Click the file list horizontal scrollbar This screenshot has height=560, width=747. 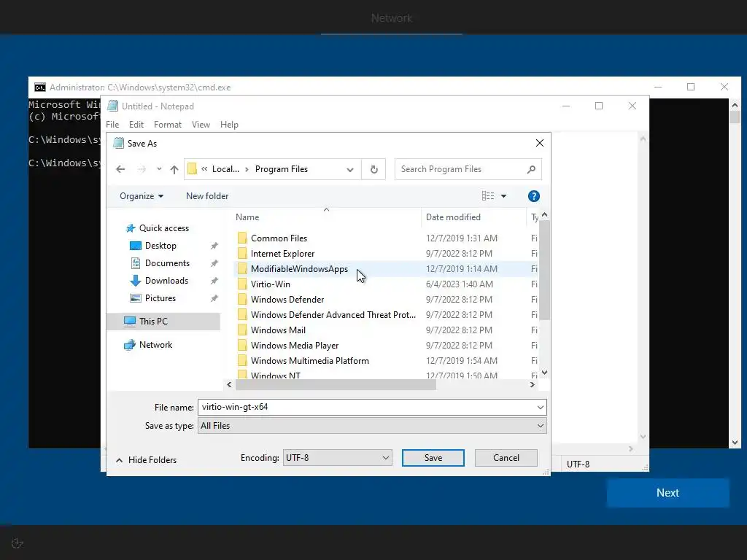click(x=336, y=385)
